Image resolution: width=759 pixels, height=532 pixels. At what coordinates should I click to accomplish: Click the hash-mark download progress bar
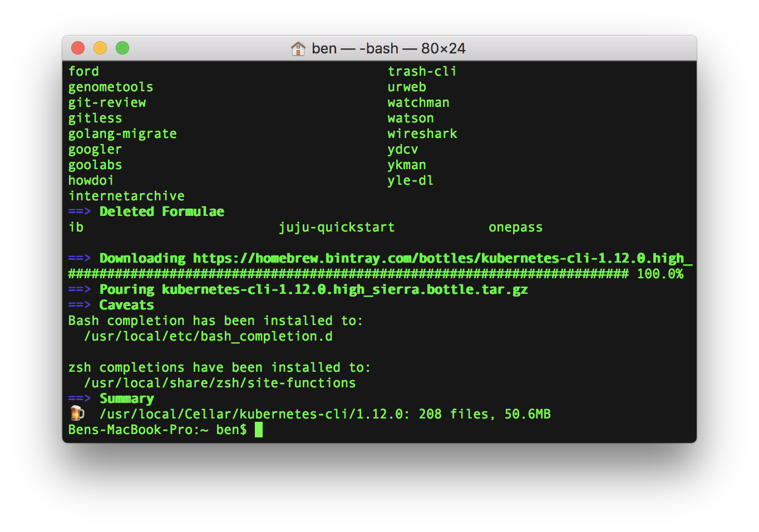[x=348, y=274]
